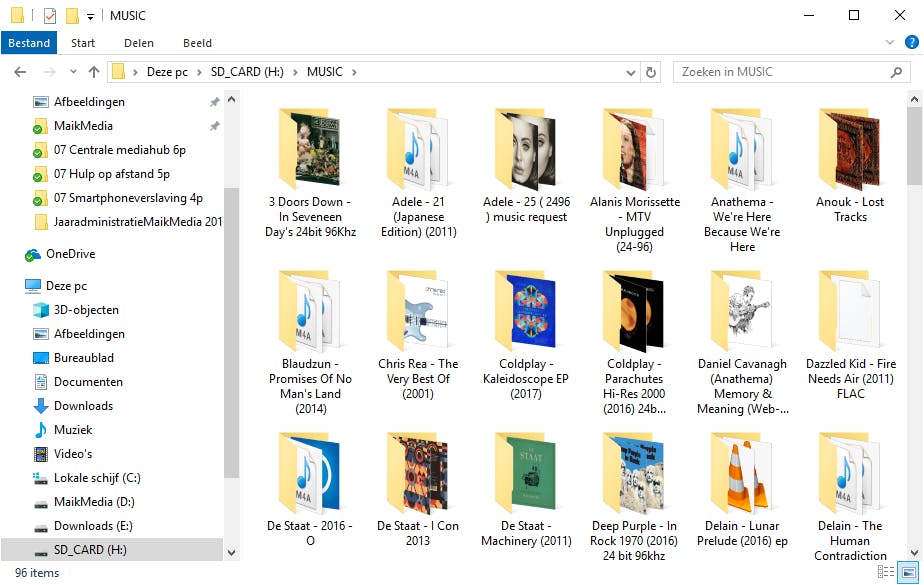Open the Adele - 21 Japanese Edition folder
Image resolution: width=924 pixels, height=585 pixels.
tap(418, 173)
